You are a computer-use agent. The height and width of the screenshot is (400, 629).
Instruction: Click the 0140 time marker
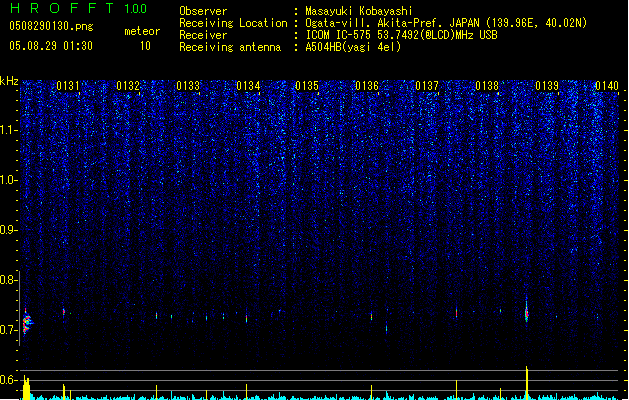pyautogui.click(x=607, y=86)
